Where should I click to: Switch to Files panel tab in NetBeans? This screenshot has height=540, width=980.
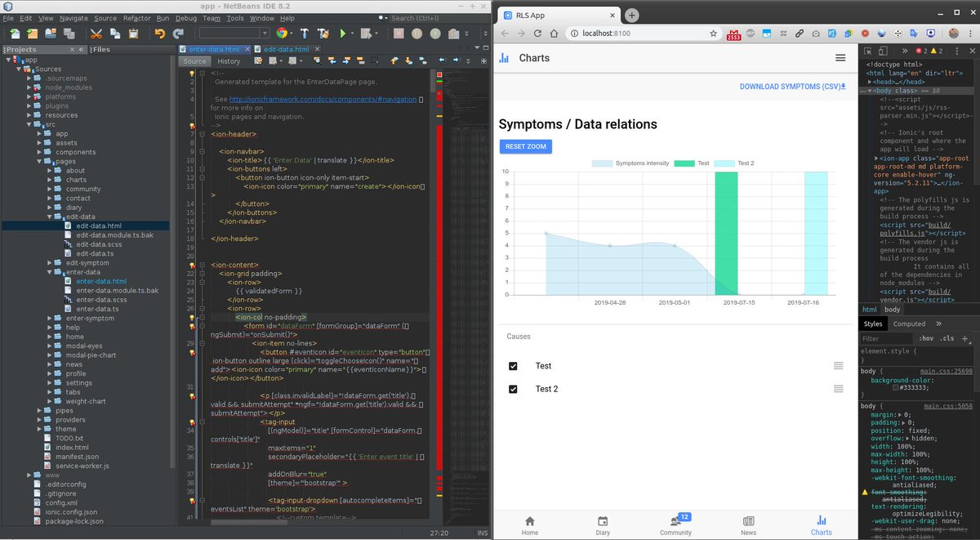pyautogui.click(x=100, y=49)
